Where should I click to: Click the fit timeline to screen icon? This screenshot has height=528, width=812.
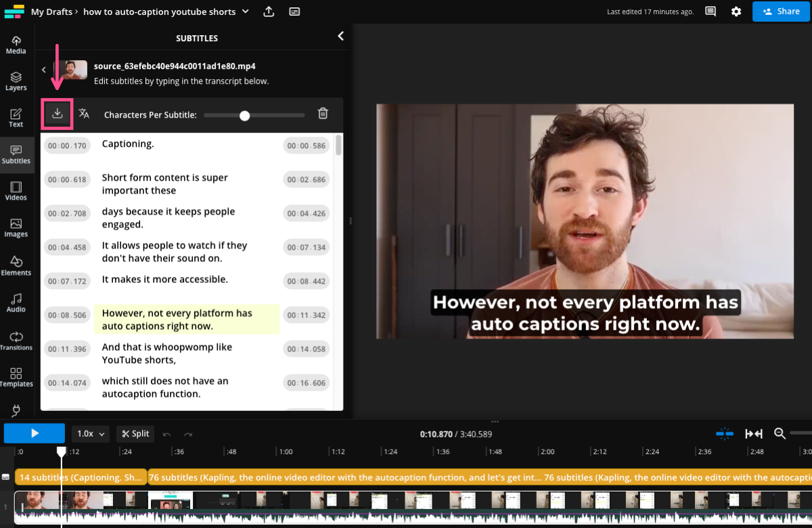(x=754, y=433)
